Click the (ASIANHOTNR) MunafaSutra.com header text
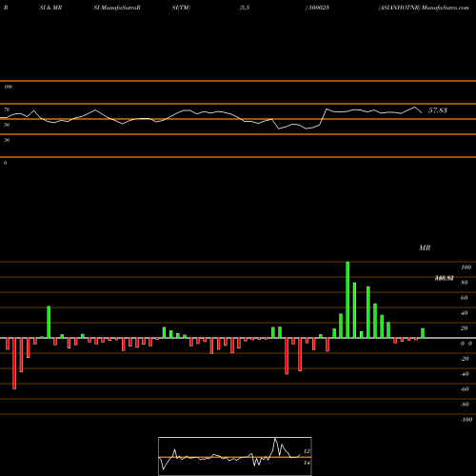This screenshot has height=476, width=476. coord(424,8)
